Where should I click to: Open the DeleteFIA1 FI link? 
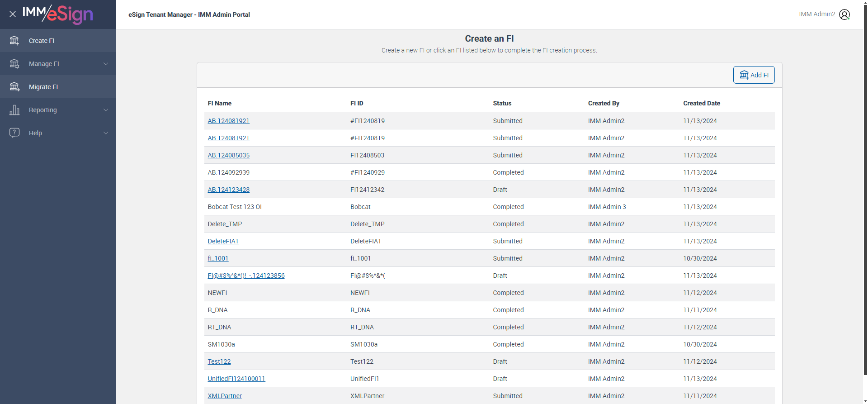223,241
